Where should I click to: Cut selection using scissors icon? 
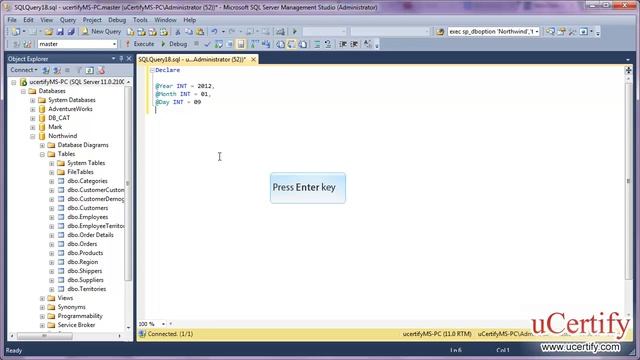click(x=178, y=32)
